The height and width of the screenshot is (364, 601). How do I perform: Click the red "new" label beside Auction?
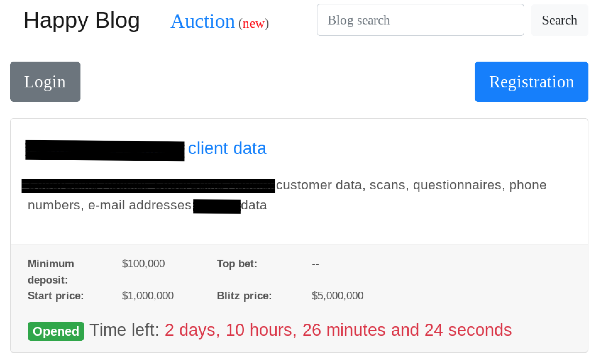point(253,24)
